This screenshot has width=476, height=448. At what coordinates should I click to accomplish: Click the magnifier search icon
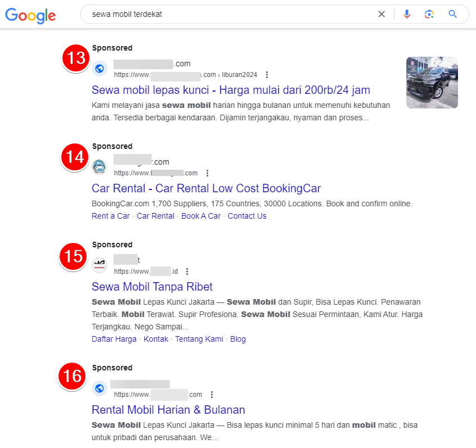point(452,14)
